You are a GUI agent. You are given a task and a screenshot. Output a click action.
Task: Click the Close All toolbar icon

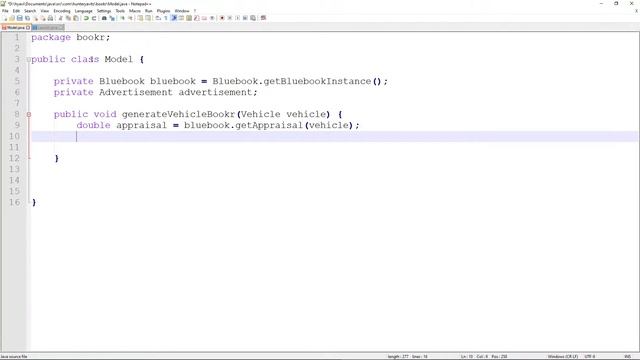tap(43, 18)
